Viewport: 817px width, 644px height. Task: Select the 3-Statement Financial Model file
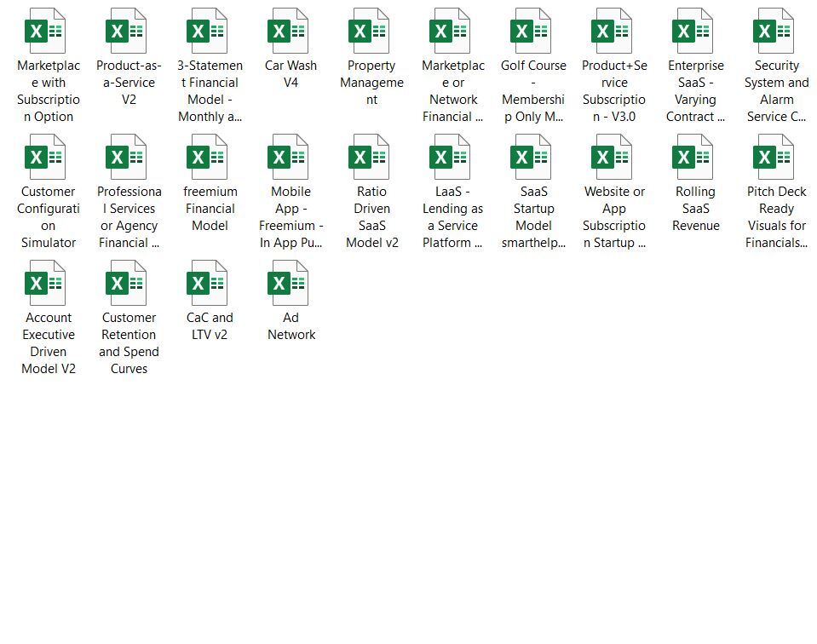[210, 32]
